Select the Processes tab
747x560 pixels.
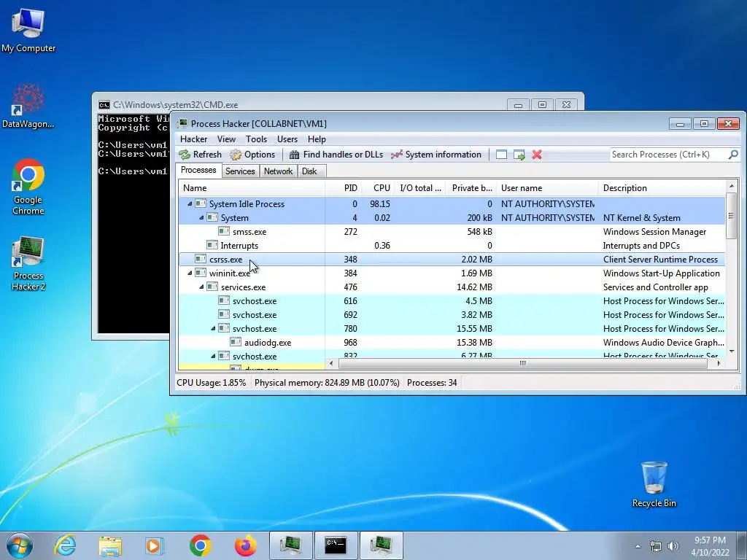coord(198,170)
